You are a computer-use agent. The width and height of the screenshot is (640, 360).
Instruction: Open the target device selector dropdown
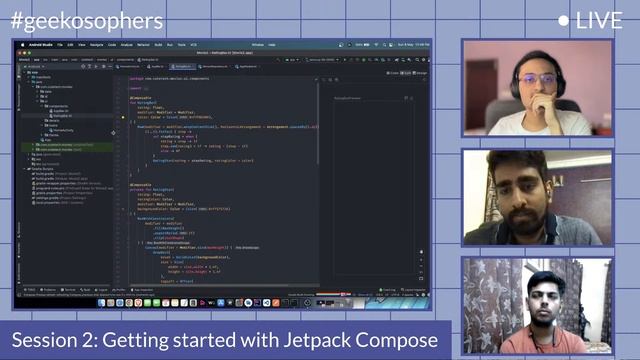point(322,60)
